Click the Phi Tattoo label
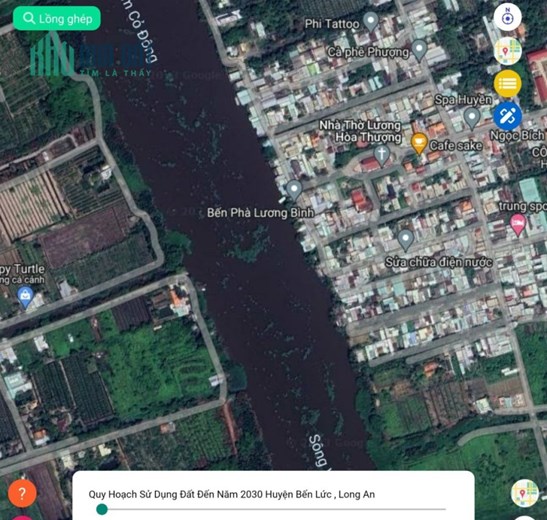The width and height of the screenshot is (547, 520). pyautogui.click(x=332, y=24)
